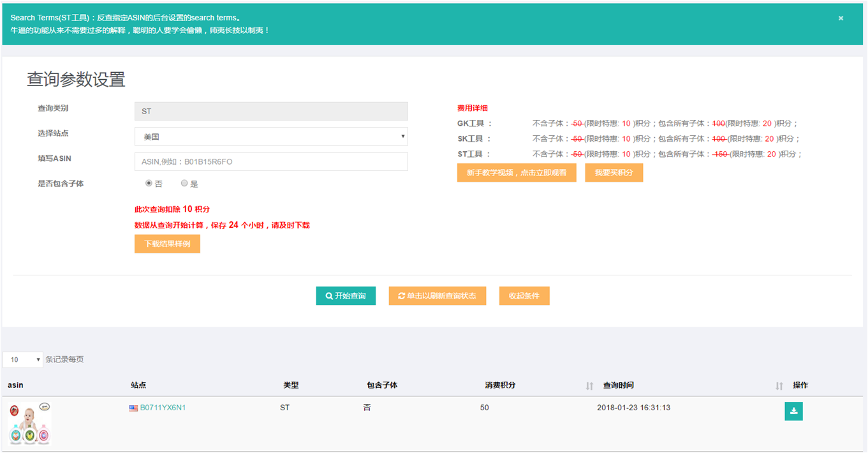Open the B0711YX6N1 ASIN link
This screenshot has width=868, height=453.
pyautogui.click(x=163, y=408)
